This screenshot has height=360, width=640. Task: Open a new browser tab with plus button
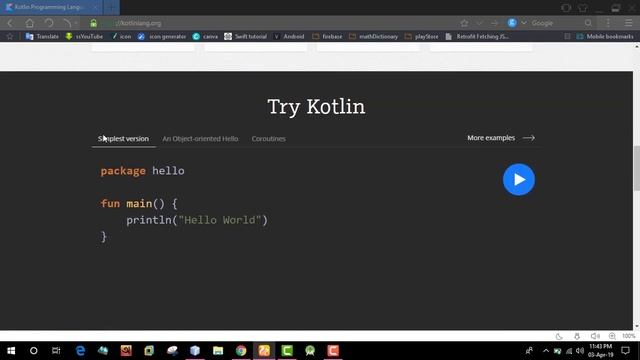click(x=111, y=7)
